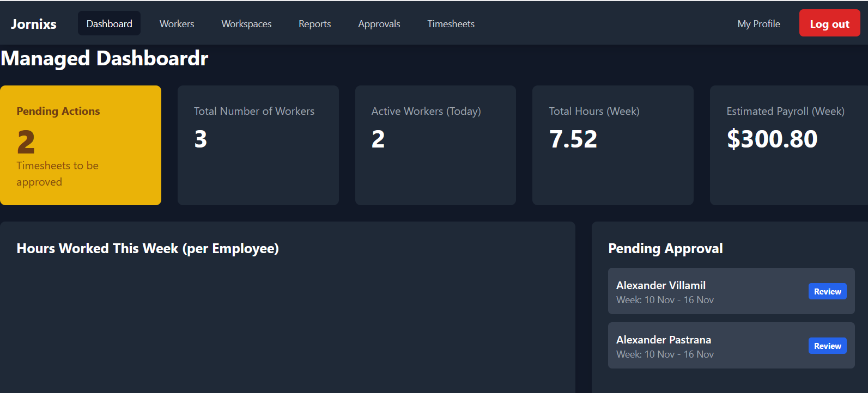Select the Alexander Villamil name text
The width and height of the screenshot is (868, 393).
click(661, 285)
